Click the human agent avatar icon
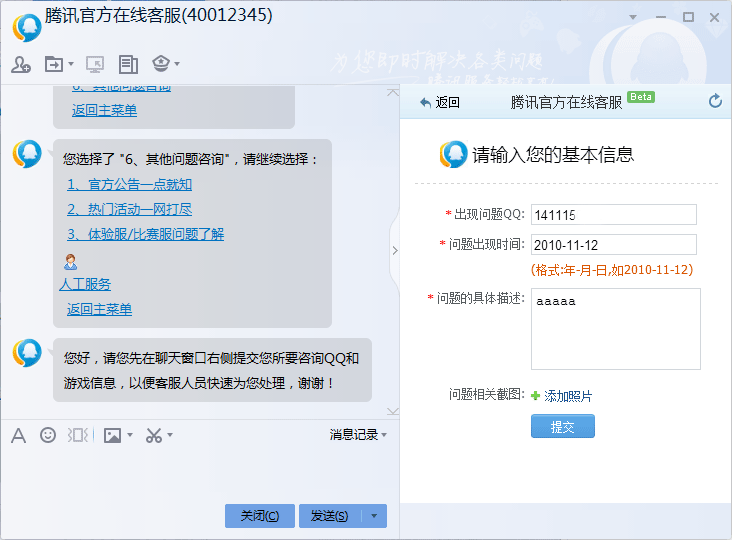732x540 pixels. tap(70, 262)
